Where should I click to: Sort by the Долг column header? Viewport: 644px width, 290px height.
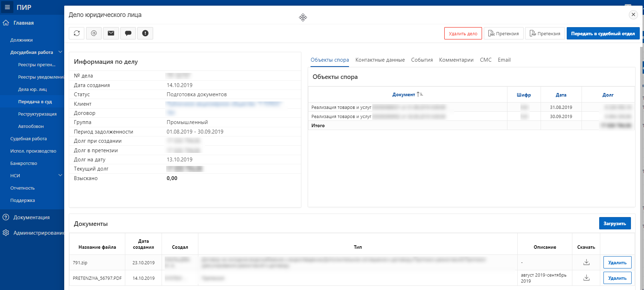click(608, 95)
